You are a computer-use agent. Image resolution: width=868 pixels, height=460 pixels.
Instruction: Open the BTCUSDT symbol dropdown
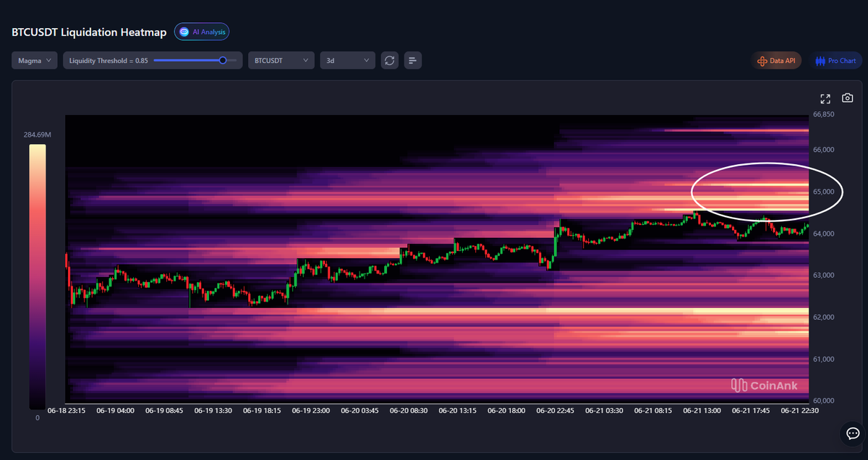point(281,61)
